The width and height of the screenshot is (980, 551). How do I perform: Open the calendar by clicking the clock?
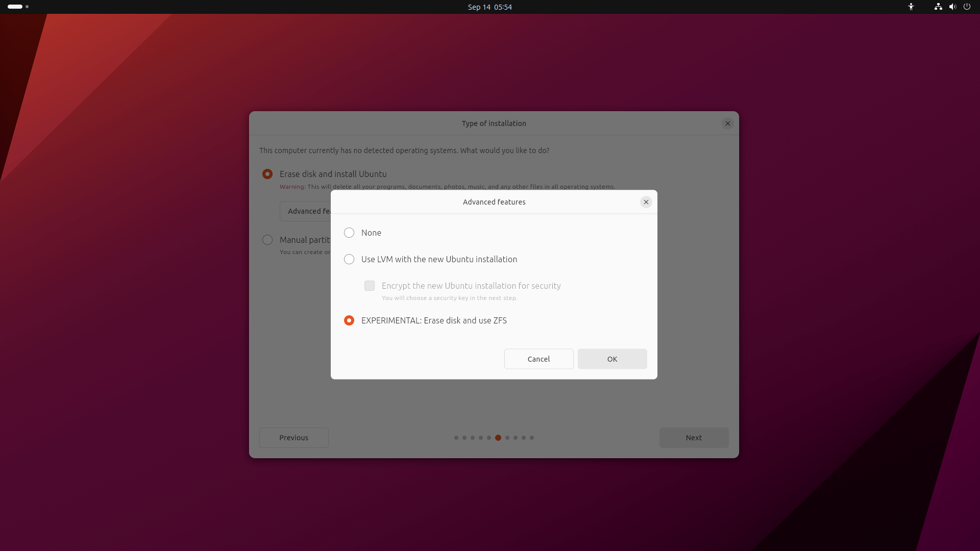tap(489, 7)
